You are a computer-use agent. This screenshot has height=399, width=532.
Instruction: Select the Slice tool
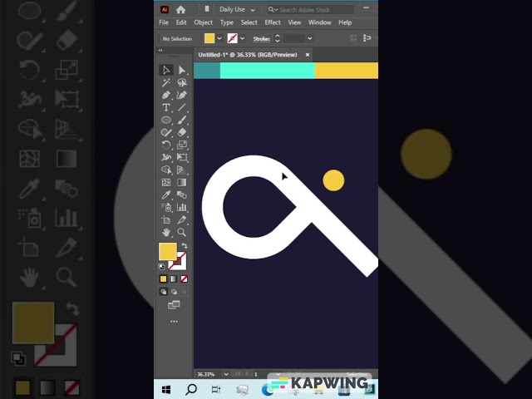182,219
